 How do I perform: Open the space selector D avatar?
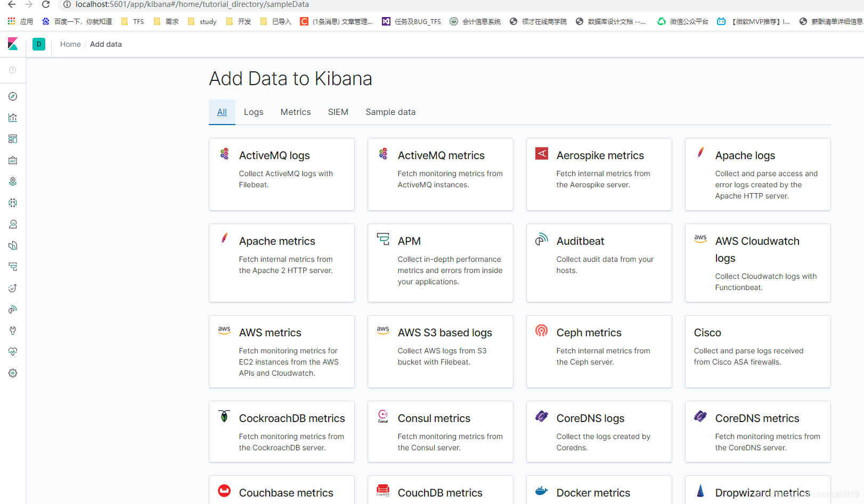pyautogui.click(x=39, y=44)
